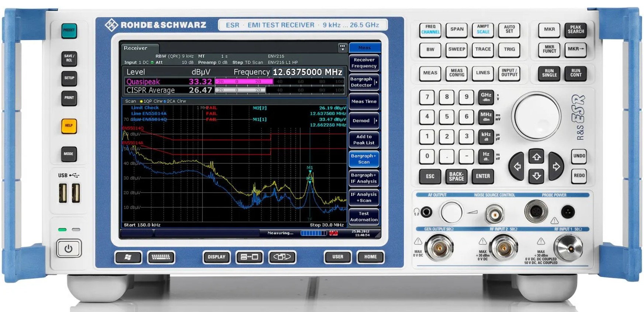The width and height of the screenshot is (644, 312).
Task: Tap the MODE key
Action: pyautogui.click(x=69, y=154)
